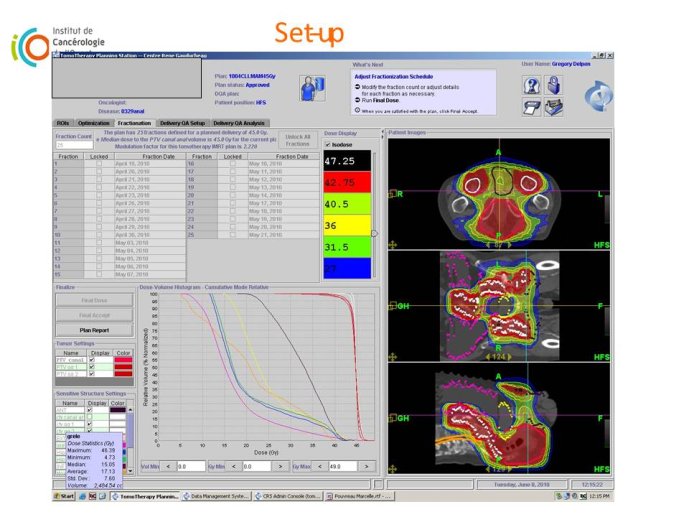Switch to the ROIs tab
The image size is (689, 517).
[x=63, y=123]
